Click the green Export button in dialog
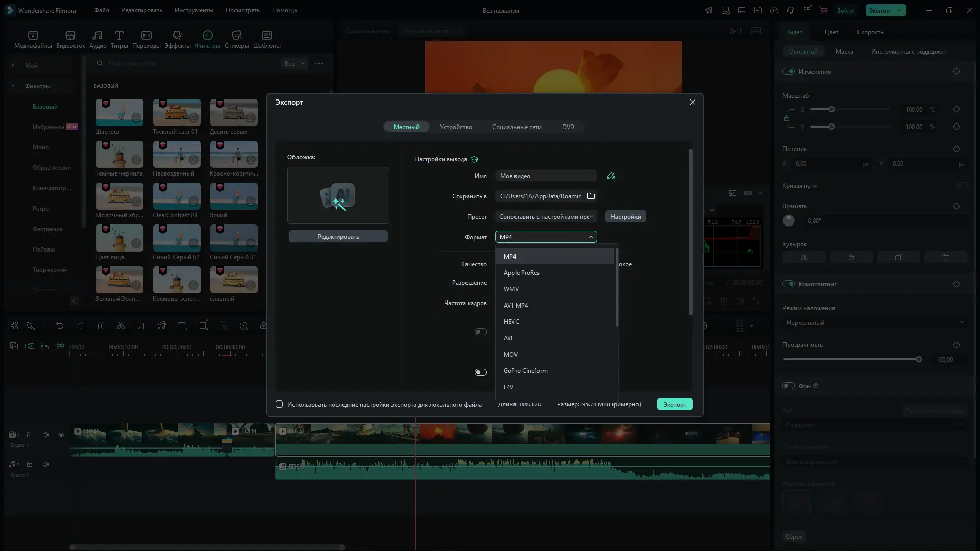This screenshot has height=551, width=980. pos(674,405)
